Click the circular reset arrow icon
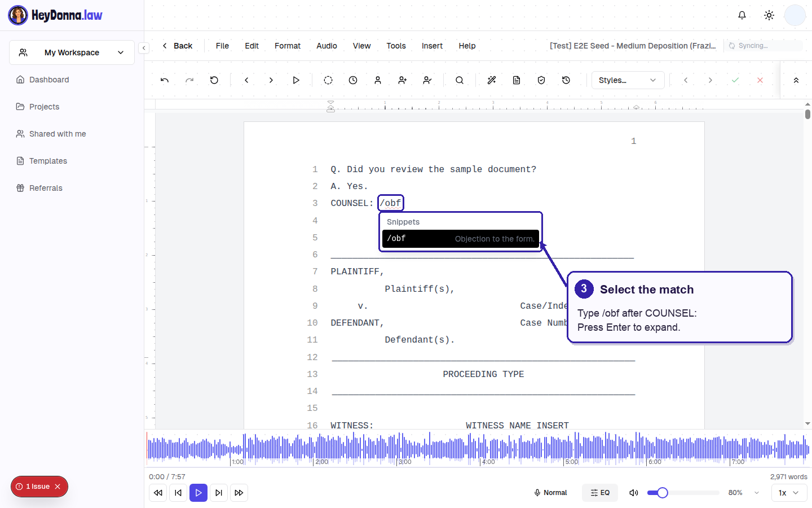 pos(214,80)
